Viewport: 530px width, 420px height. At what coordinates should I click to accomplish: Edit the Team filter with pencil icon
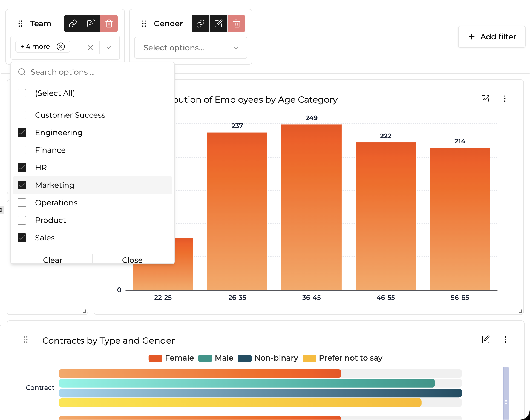91,24
